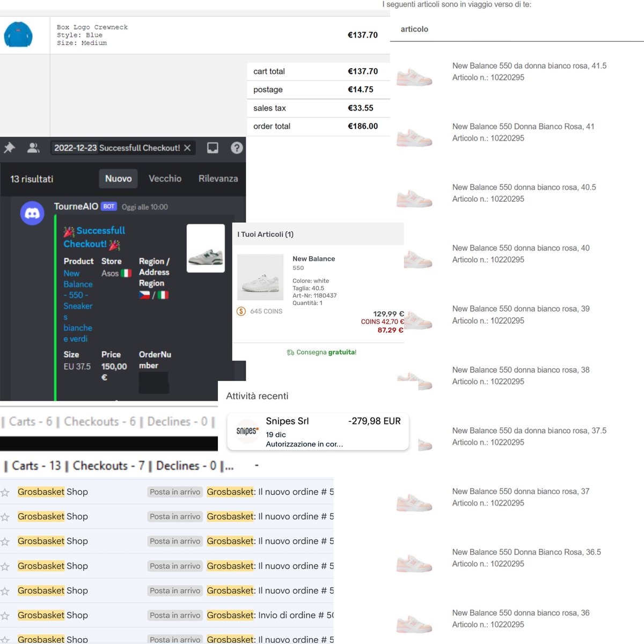Click the size 36.5 sneaker image
This screenshot has width=644, height=644.
(414, 563)
